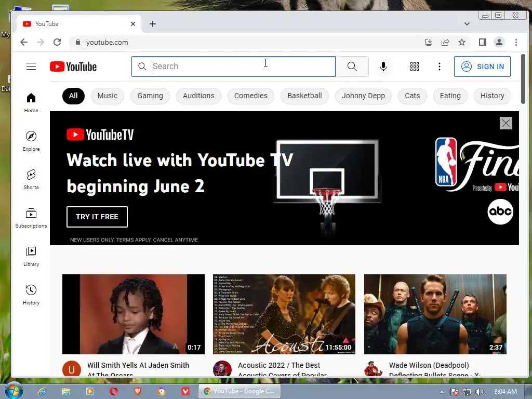The width and height of the screenshot is (532, 399).
Task: Open volume control in system tray
Action: (x=479, y=392)
